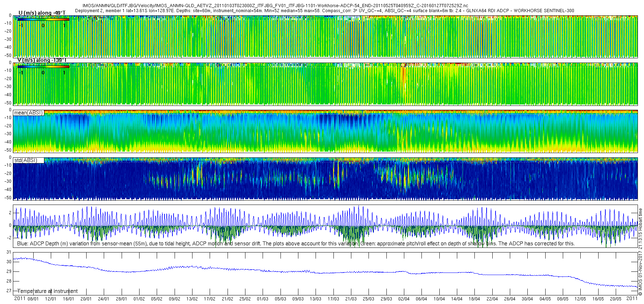This screenshot has width=644, height=304.
Task: Click the 'V (m/s) along -139°T' title
Action: tap(42, 60)
